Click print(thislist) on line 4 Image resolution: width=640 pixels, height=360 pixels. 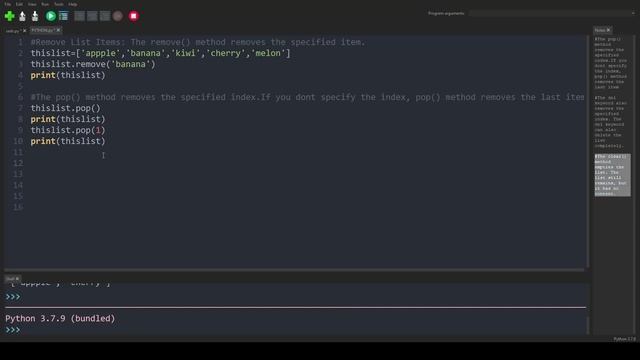tap(68, 75)
